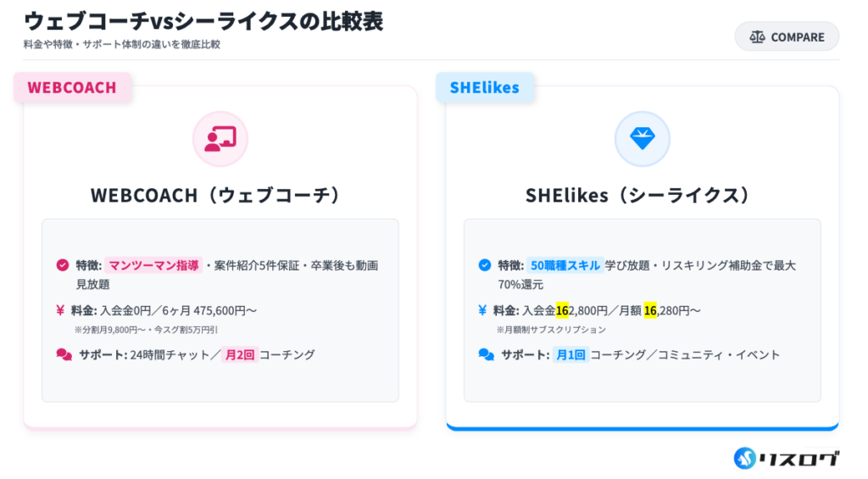Click the WEBCOACH yen price icon

[61, 310]
